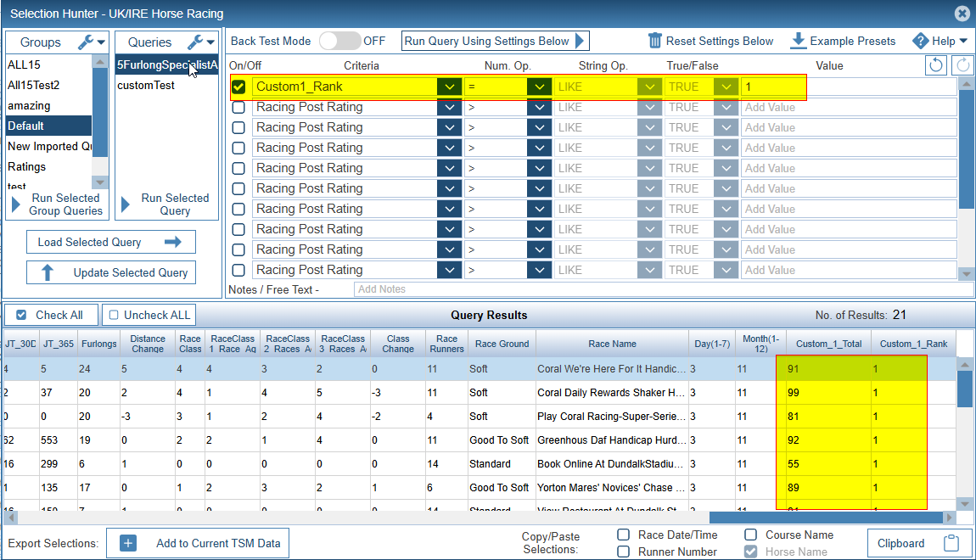The width and height of the screenshot is (976, 560).
Task: Toggle the Back Test Mode switch
Action: click(339, 41)
